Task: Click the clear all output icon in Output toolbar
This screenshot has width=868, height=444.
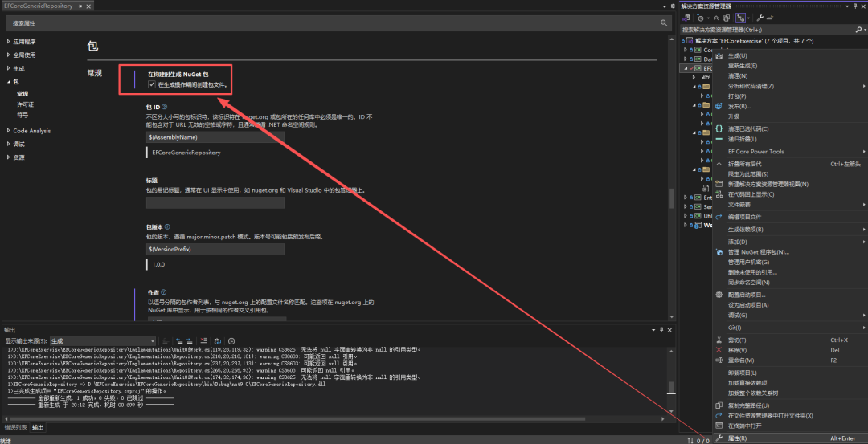Action: point(203,341)
